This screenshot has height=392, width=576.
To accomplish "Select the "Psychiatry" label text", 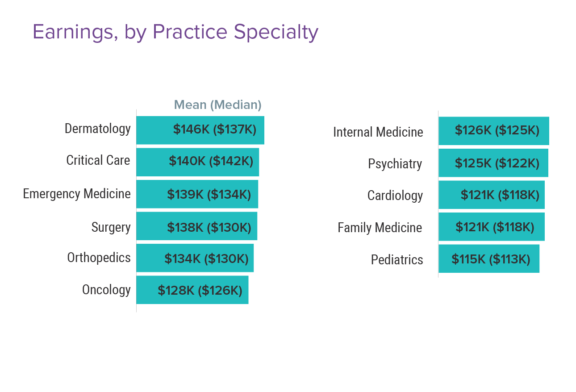I will (x=395, y=164).
